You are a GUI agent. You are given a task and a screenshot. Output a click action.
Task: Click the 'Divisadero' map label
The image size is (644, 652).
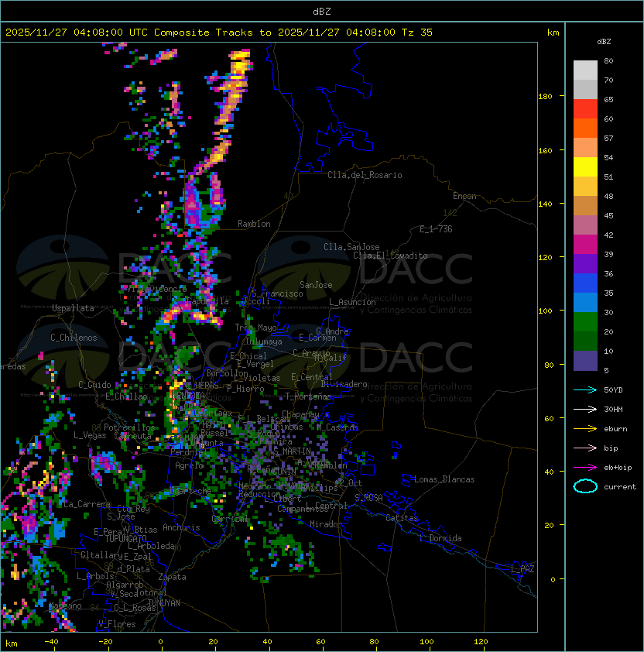344,384
